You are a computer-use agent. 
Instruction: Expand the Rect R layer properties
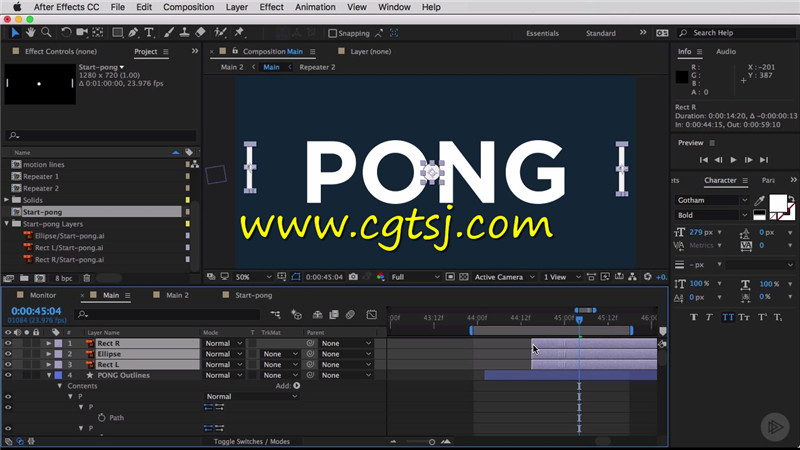pos(48,343)
